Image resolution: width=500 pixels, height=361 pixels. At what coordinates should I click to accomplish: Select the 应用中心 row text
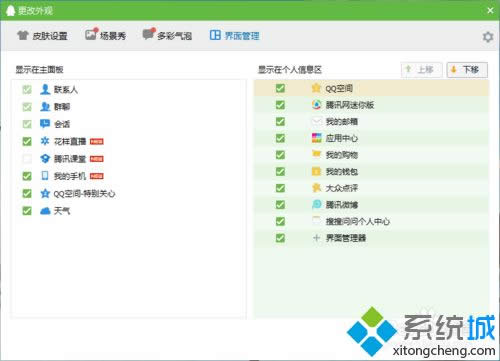click(x=342, y=138)
